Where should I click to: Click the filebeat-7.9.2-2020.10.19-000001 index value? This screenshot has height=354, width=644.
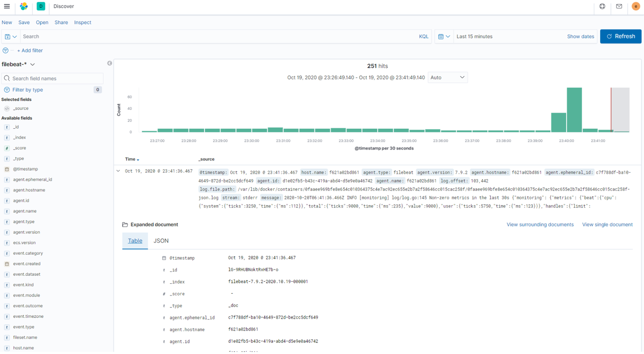click(268, 282)
